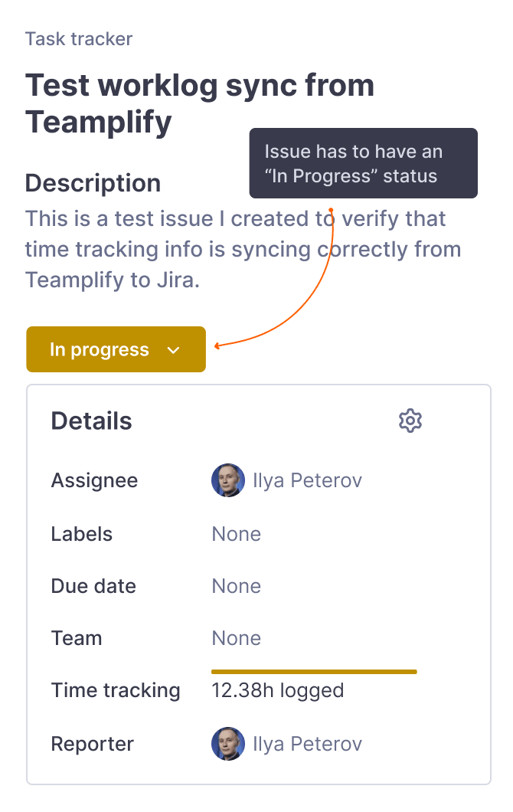The width and height of the screenshot is (513, 812).
Task: Click the In Progress status tooltip
Action: click(363, 163)
